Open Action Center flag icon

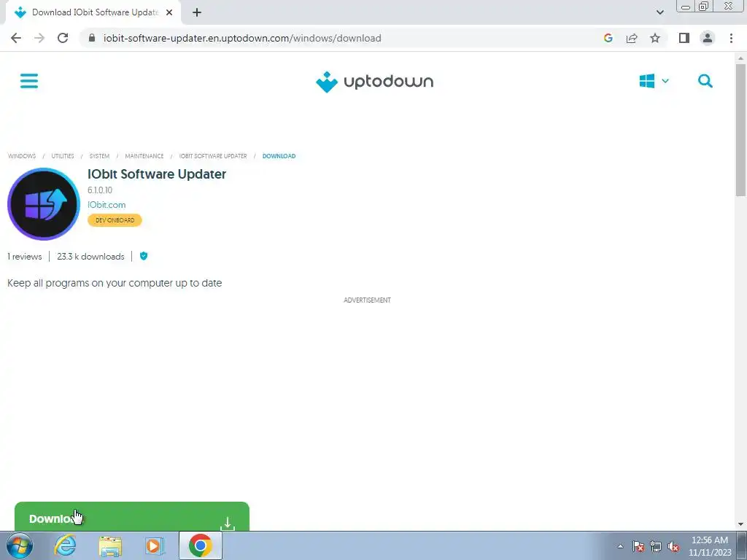[638, 546]
